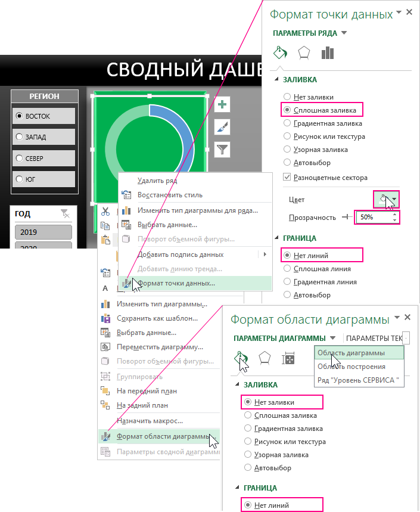
Task: Switch to ПАРАМЕТРЫ ТЕКСТА tab
Action: [374, 339]
